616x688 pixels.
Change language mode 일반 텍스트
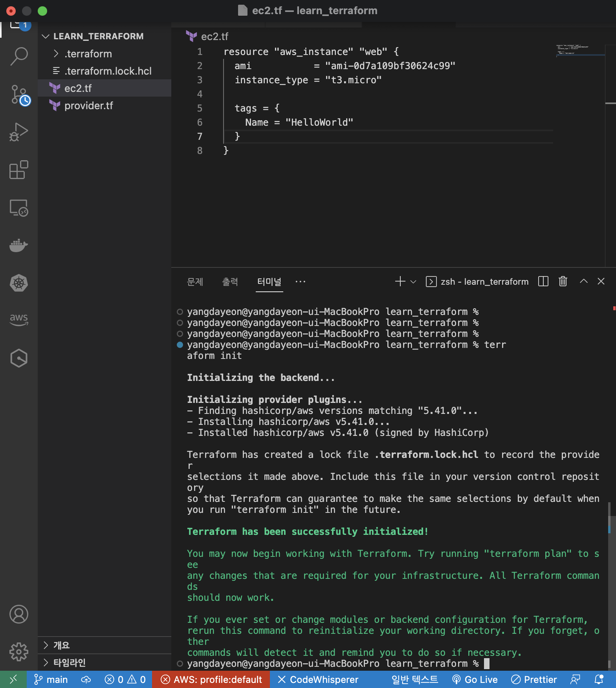(414, 679)
